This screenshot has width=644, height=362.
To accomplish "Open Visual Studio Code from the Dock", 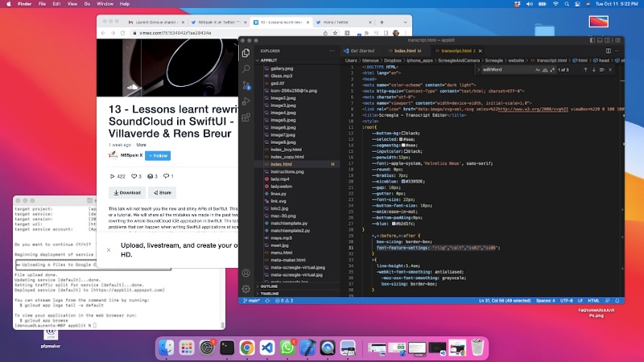I will tap(267, 348).
